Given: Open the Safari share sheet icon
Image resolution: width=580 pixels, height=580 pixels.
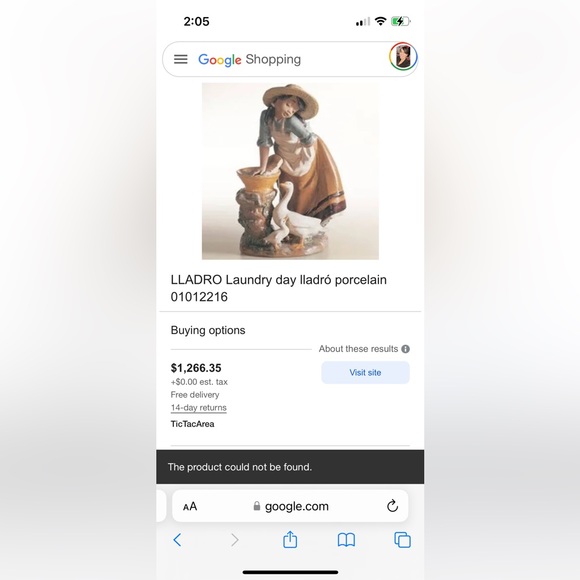Looking at the screenshot, I should click(290, 539).
